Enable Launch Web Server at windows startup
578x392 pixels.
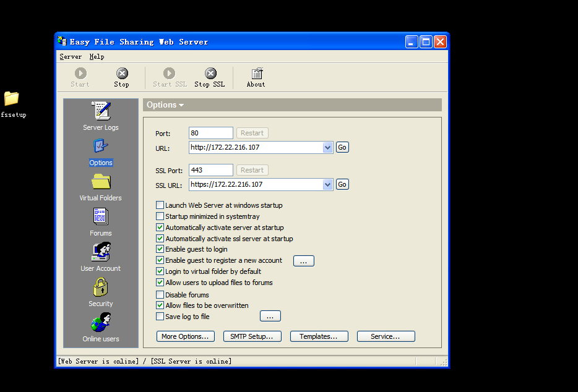(x=160, y=205)
